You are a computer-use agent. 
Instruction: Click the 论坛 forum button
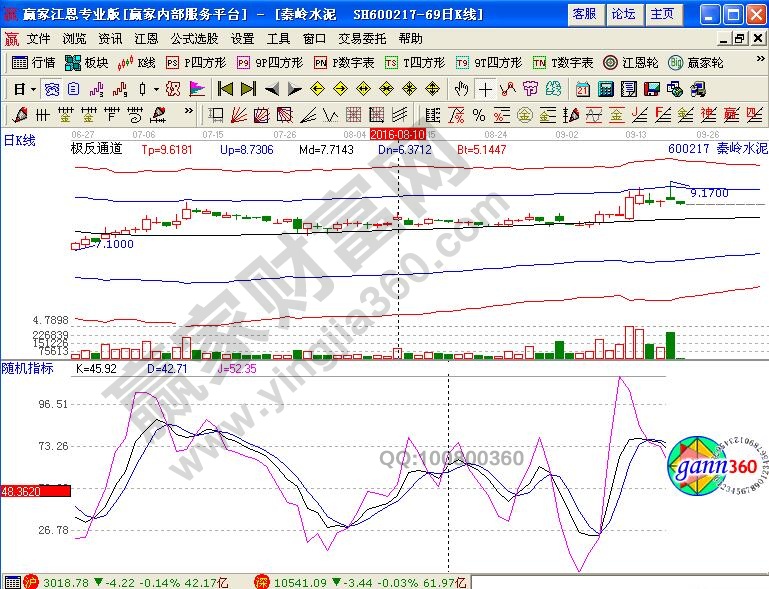622,14
